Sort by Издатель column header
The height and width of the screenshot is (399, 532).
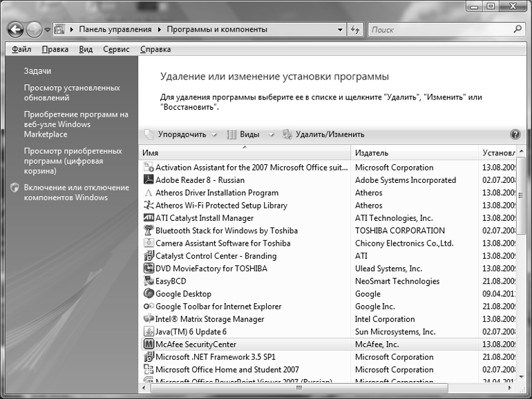point(415,153)
